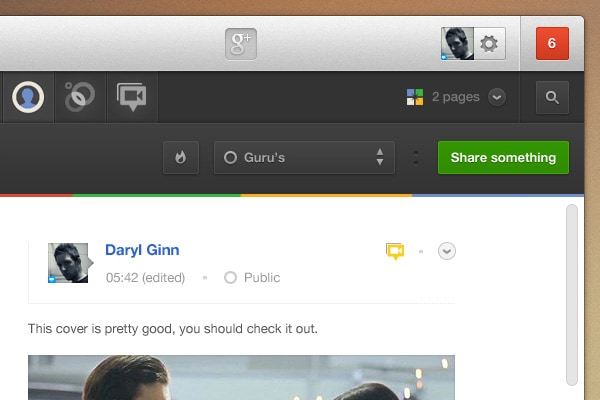Open the Guru's circle selector

pos(304,157)
